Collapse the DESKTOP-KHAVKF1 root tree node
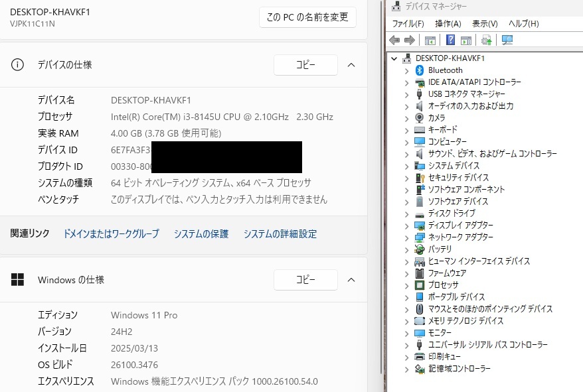The image size is (583, 392). 394,58
